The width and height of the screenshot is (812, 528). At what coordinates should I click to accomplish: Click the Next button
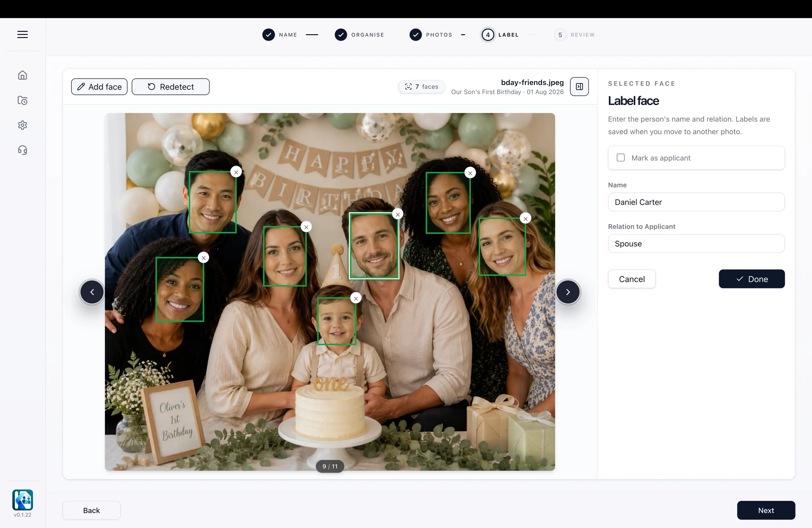[766, 510]
